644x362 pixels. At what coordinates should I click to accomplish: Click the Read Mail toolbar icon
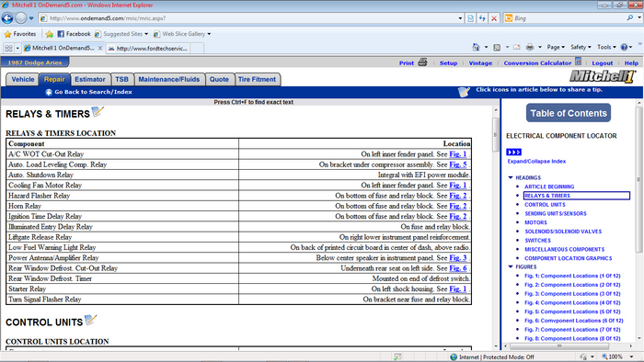[517, 47]
